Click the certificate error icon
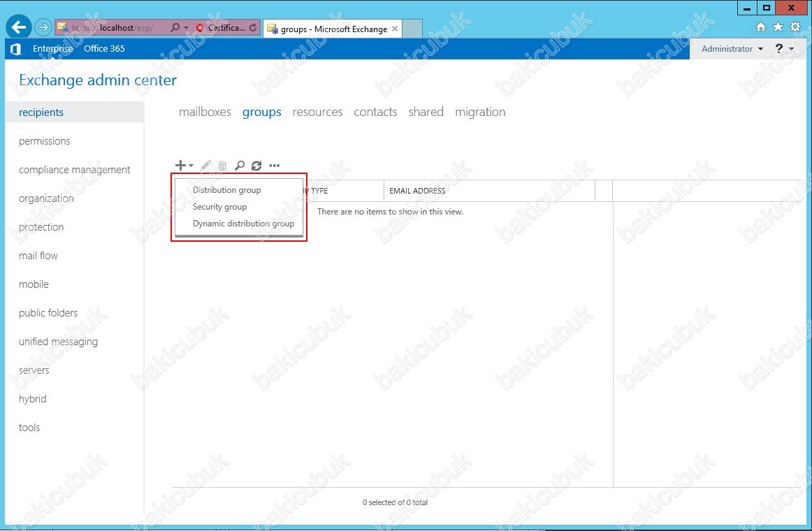This screenshot has width=812, height=531. click(x=200, y=28)
